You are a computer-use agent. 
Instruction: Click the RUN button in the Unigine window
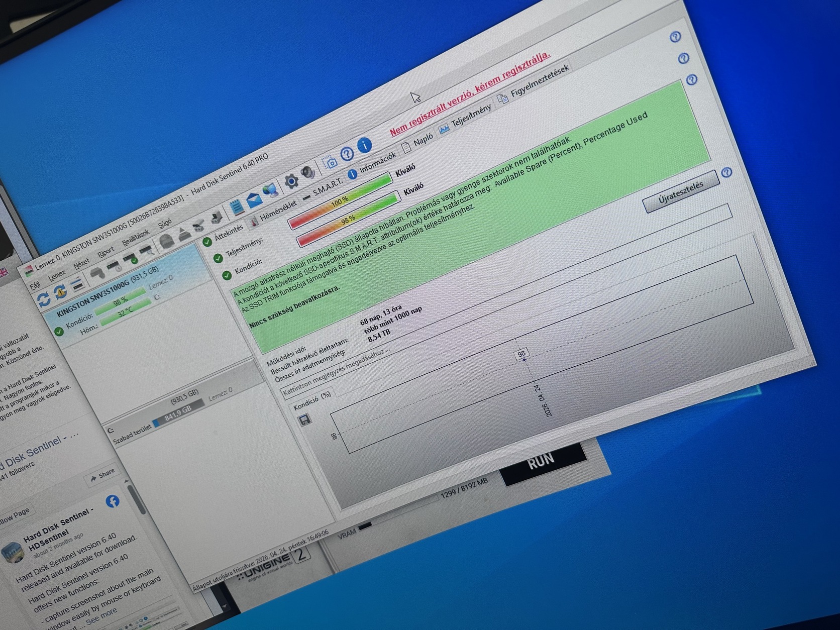[542, 463]
